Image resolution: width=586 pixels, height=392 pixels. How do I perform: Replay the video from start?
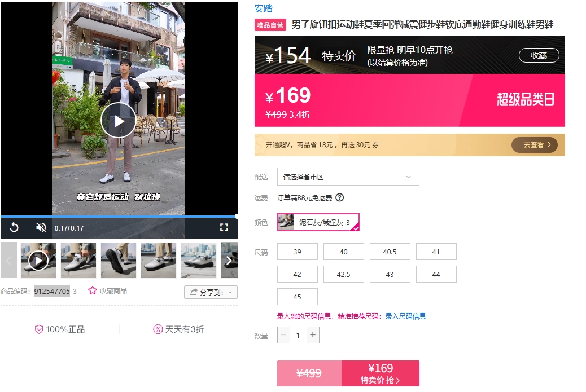click(x=14, y=227)
